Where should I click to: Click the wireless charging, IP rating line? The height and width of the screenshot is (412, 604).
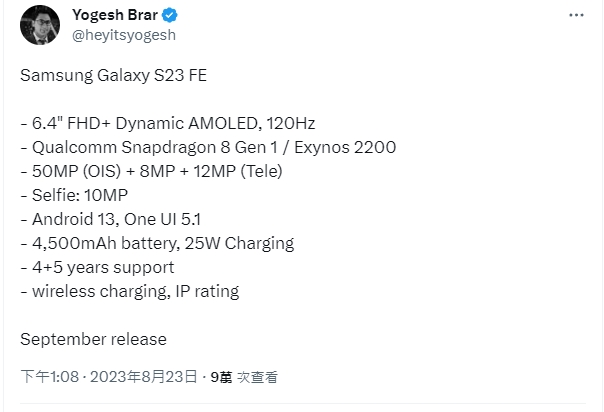pos(130,291)
